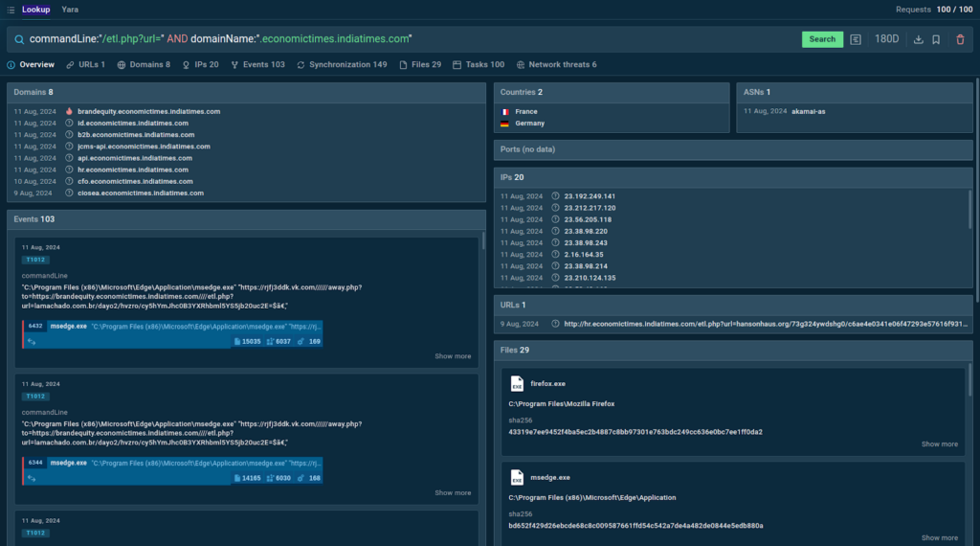Screen dimensions: 980x546
Task: Switch to the Yara tab
Action: [70, 10]
